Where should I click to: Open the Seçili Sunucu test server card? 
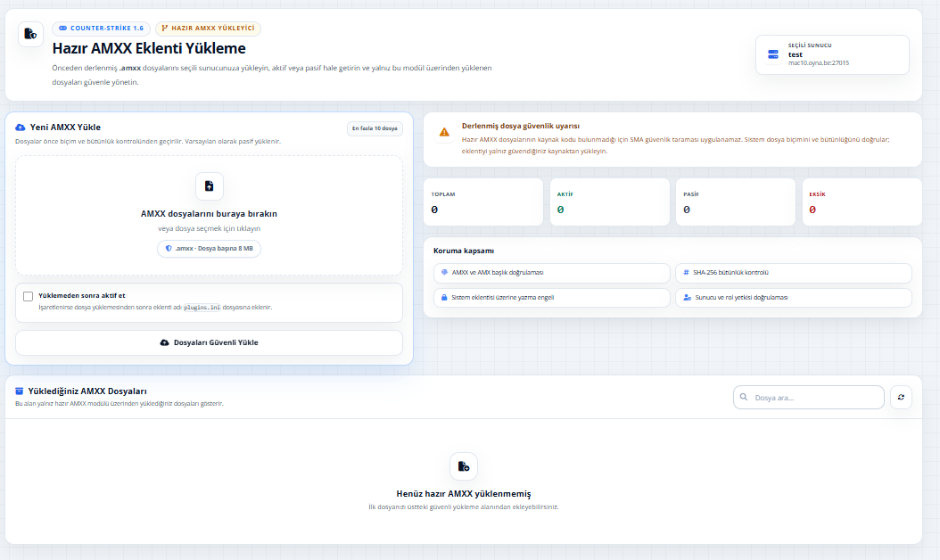[832, 54]
